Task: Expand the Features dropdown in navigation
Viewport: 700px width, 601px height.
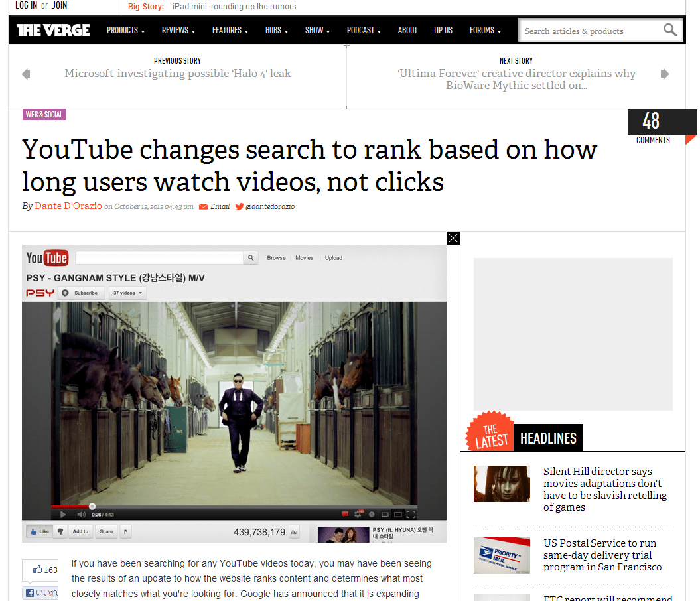Action: coord(230,31)
